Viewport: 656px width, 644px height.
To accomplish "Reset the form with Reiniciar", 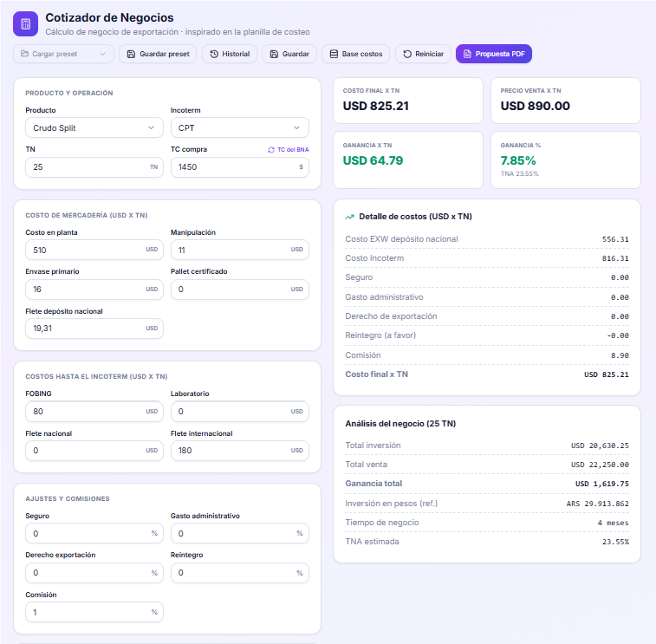I will [423, 54].
